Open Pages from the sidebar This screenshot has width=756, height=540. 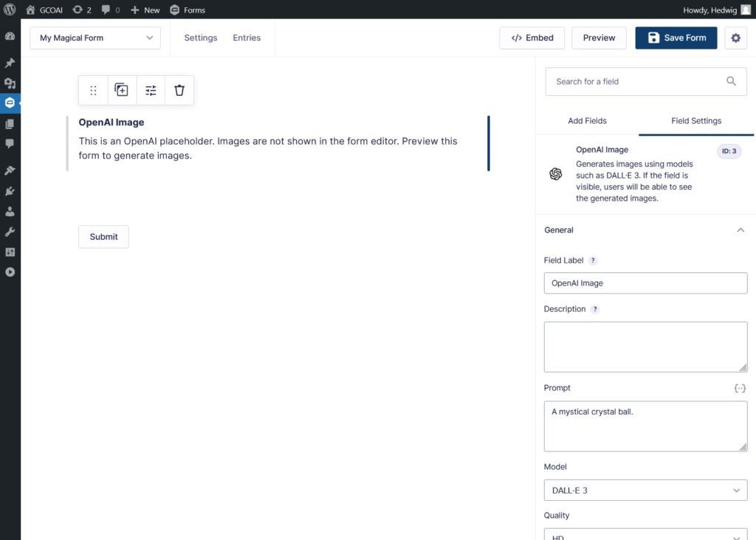tap(10, 124)
